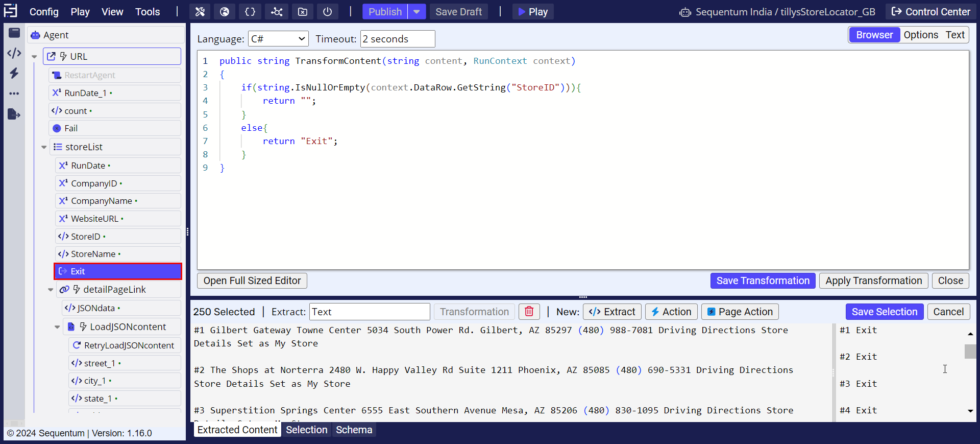Click the Sequentum logo icon
This screenshot has width=980, height=444.
[x=10, y=11]
